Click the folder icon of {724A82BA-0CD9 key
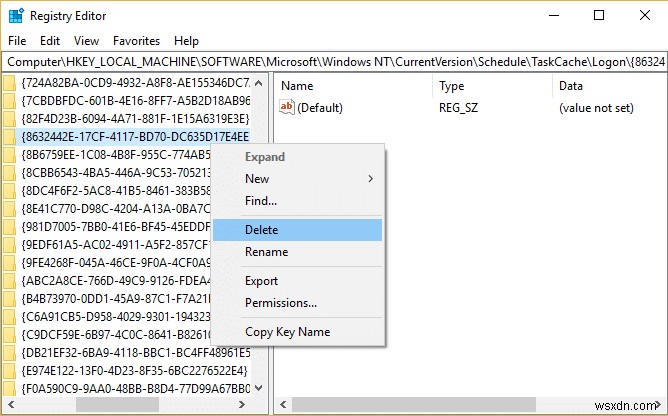 click(9, 83)
